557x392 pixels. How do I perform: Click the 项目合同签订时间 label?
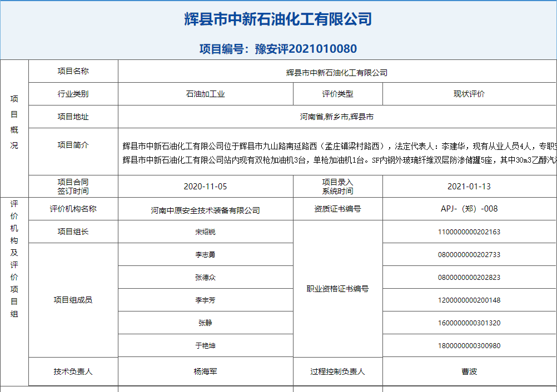coord(73,186)
